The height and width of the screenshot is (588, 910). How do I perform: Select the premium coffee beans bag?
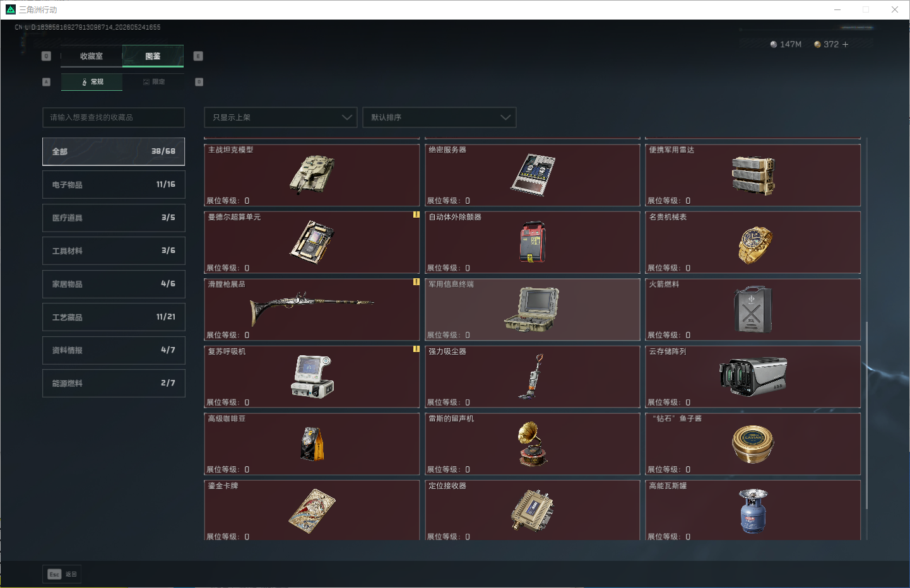(312, 444)
